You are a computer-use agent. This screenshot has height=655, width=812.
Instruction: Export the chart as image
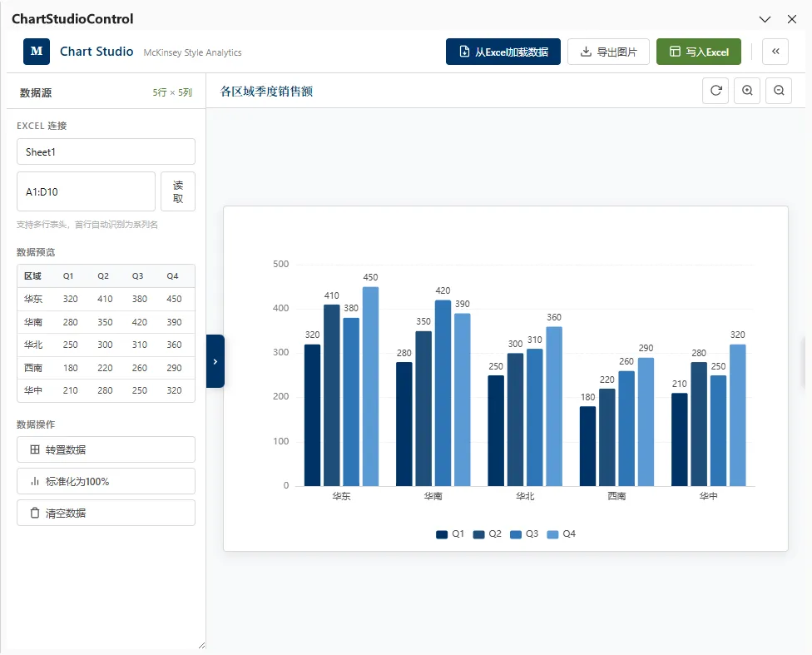608,52
